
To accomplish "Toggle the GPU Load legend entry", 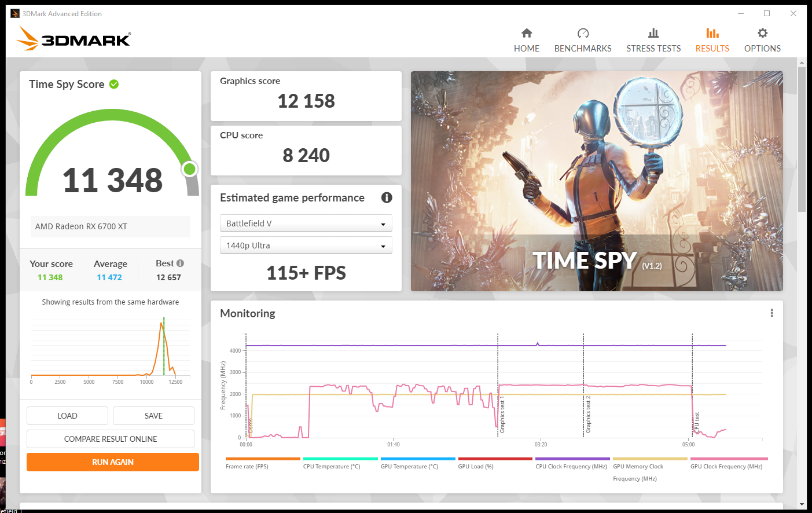I will click(x=475, y=466).
